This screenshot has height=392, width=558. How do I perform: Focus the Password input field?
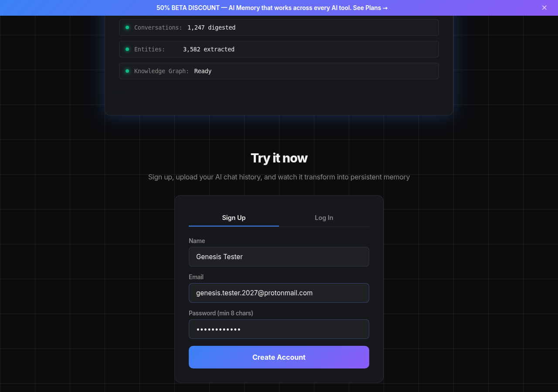(x=279, y=329)
